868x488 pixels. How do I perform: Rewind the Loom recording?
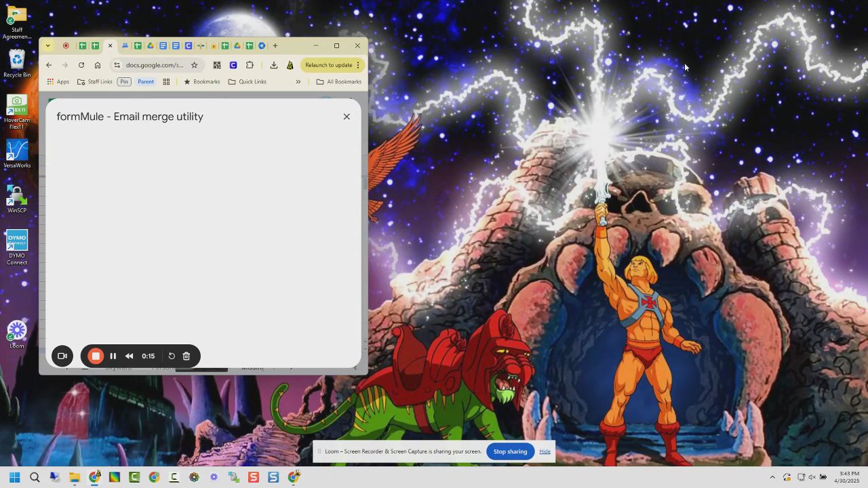[130, 356]
